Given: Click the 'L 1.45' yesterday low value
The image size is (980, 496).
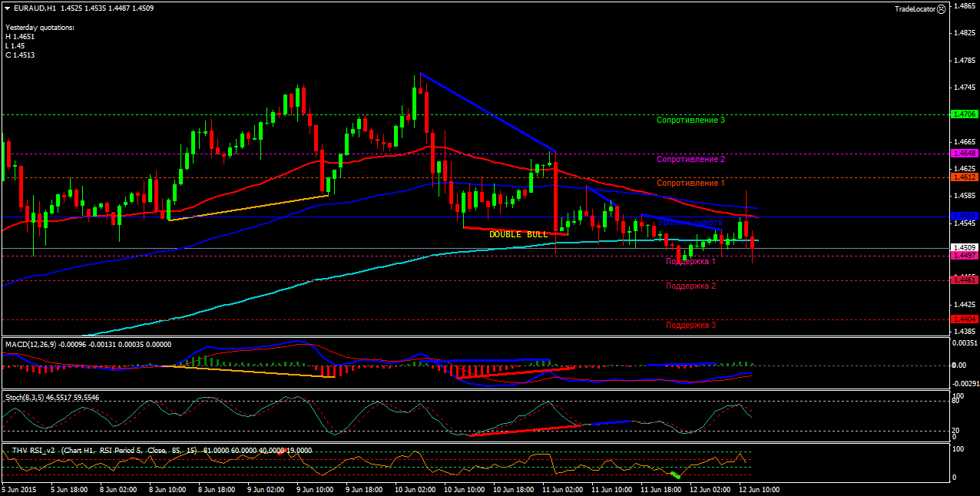Looking at the screenshot, I should (15, 46).
